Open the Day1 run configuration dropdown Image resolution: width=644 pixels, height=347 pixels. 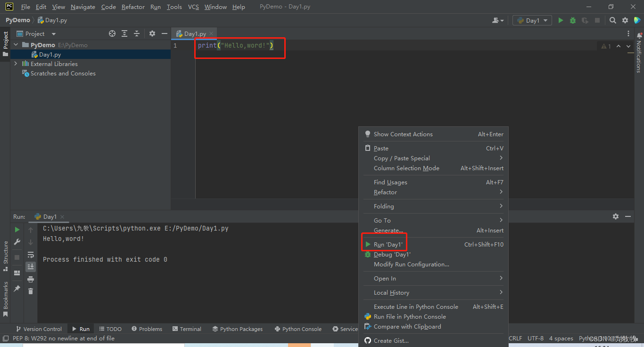[x=532, y=20]
